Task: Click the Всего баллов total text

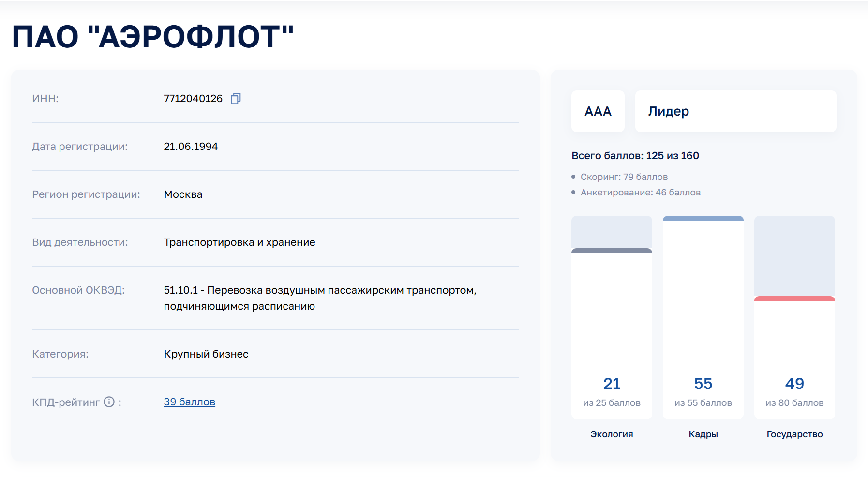Action: coord(635,156)
